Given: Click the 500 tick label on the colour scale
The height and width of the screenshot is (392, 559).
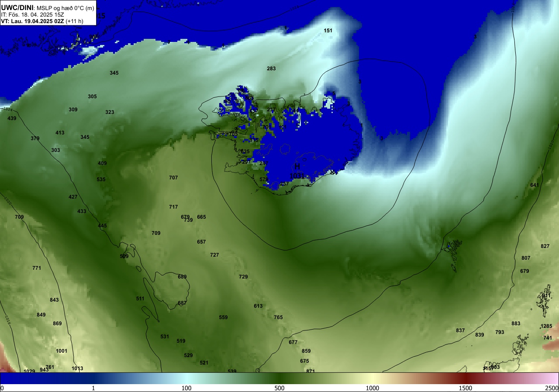Looking at the screenshot, I should point(279,388).
